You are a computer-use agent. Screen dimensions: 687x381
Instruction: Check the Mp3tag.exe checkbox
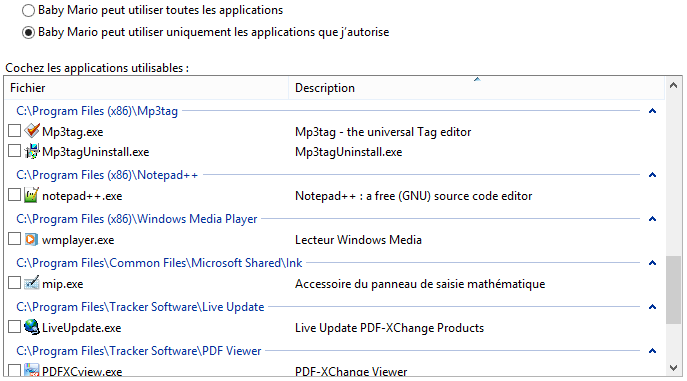(x=14, y=131)
